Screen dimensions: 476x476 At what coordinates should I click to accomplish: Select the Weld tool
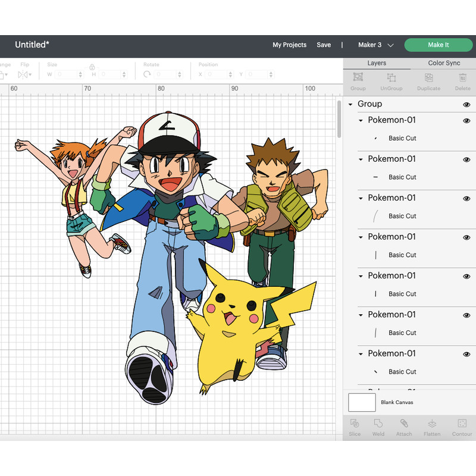click(x=378, y=427)
